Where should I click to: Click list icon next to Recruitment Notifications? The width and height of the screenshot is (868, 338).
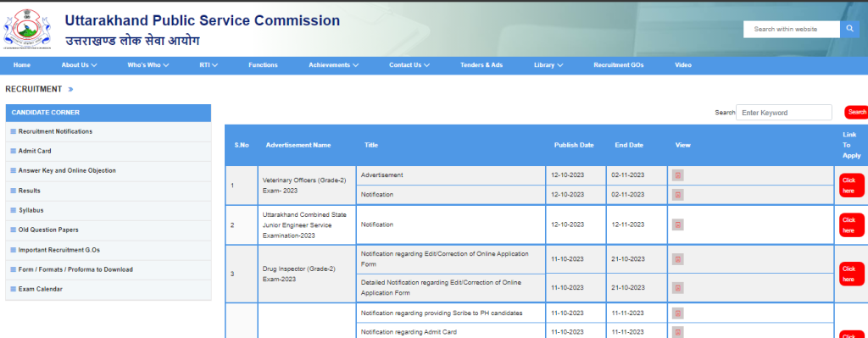click(14, 131)
